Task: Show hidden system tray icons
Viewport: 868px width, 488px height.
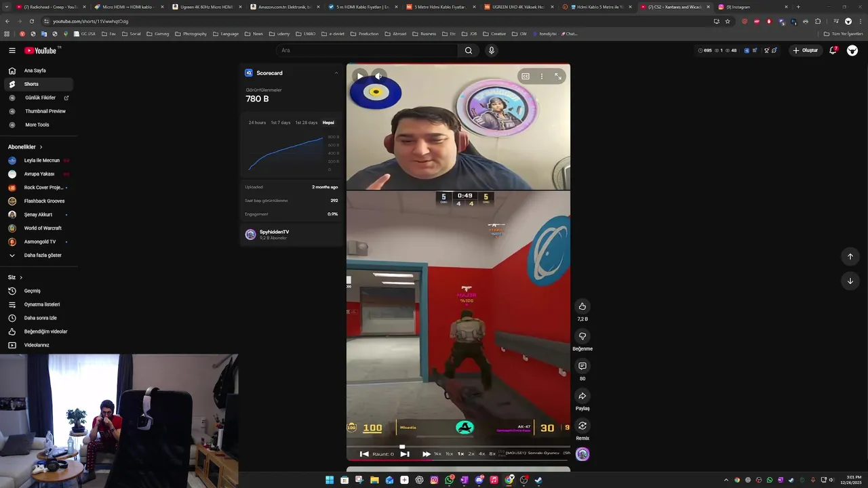Action: (x=726, y=480)
